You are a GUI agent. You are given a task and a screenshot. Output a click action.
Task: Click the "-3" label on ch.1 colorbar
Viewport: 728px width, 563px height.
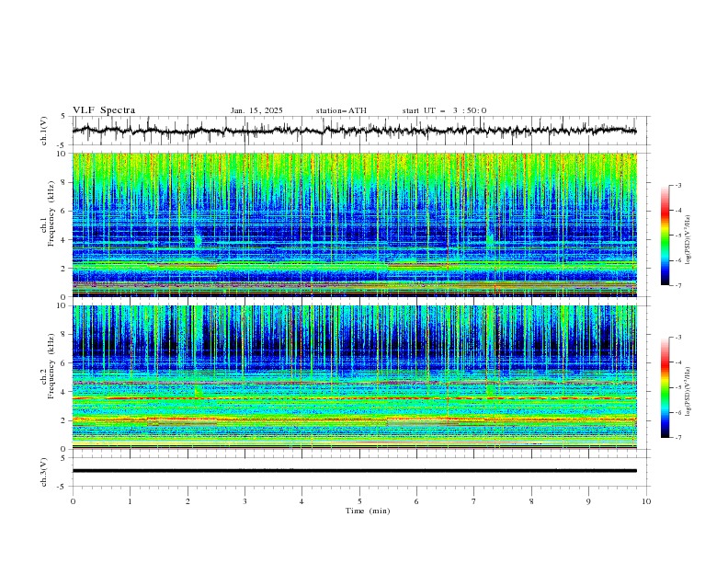[678, 185]
